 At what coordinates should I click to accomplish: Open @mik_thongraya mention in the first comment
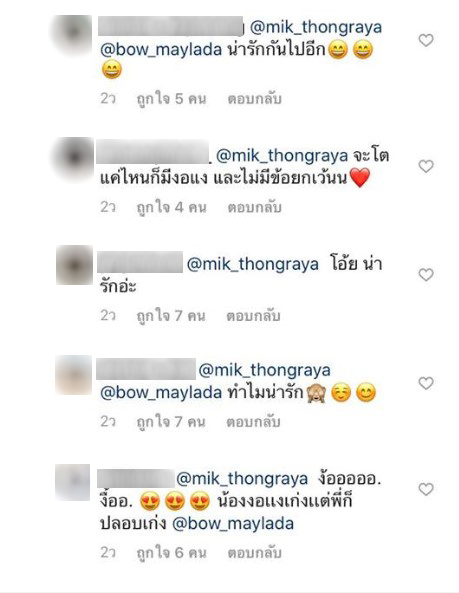coord(316,28)
